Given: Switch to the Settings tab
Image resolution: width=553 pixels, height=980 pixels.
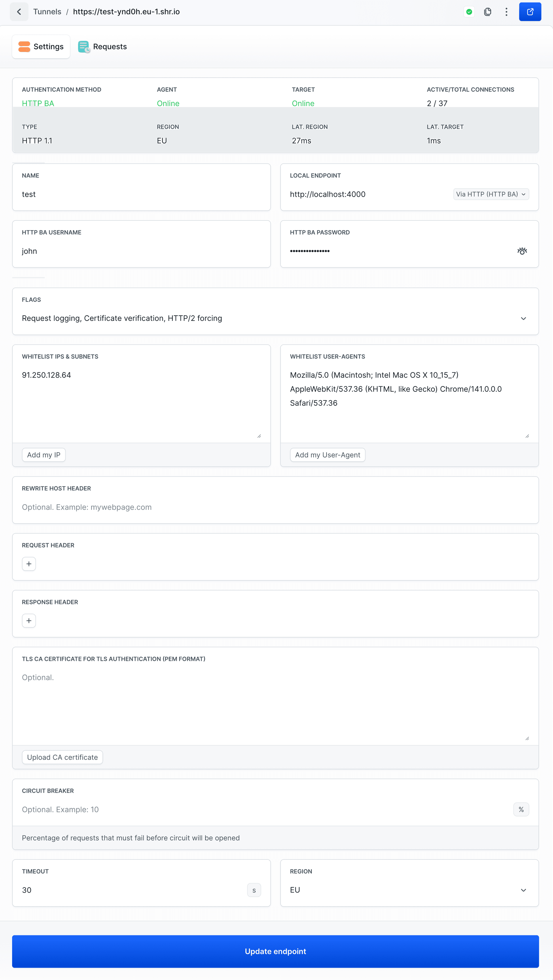Looking at the screenshot, I should click(41, 47).
